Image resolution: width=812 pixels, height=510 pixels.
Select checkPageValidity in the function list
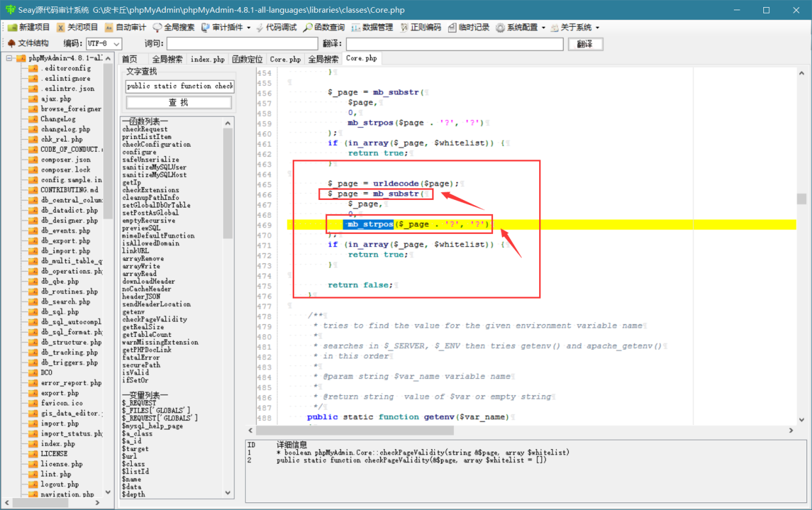155,319
